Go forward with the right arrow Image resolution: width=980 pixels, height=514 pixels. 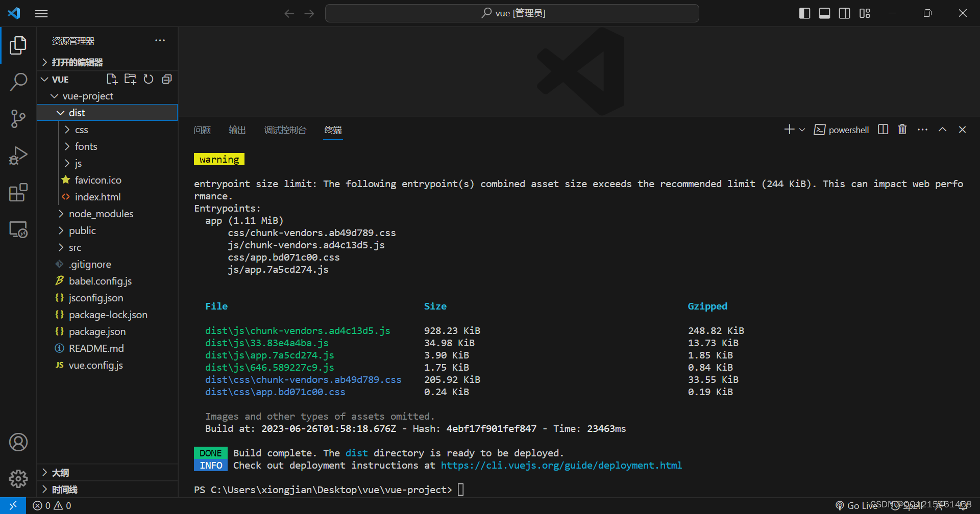tap(309, 14)
